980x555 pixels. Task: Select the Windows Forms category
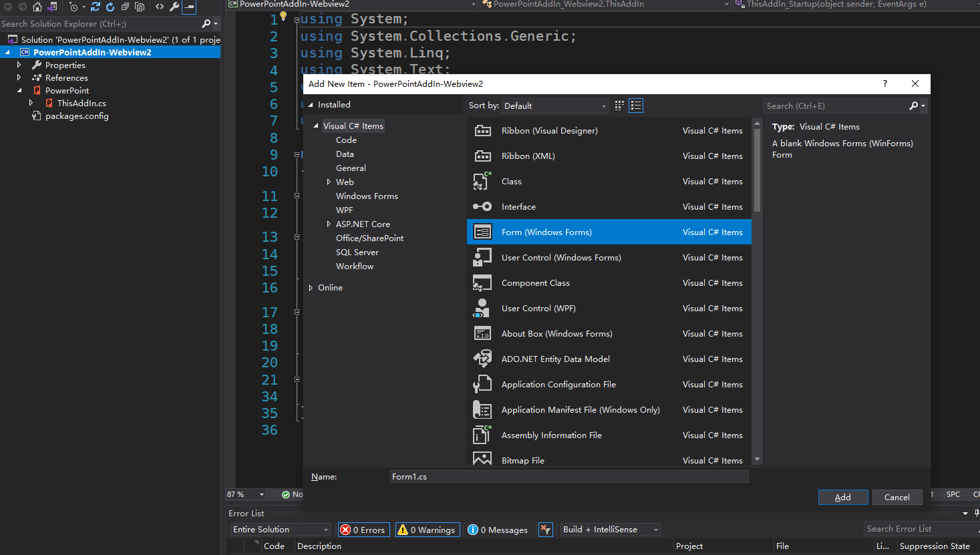367,196
